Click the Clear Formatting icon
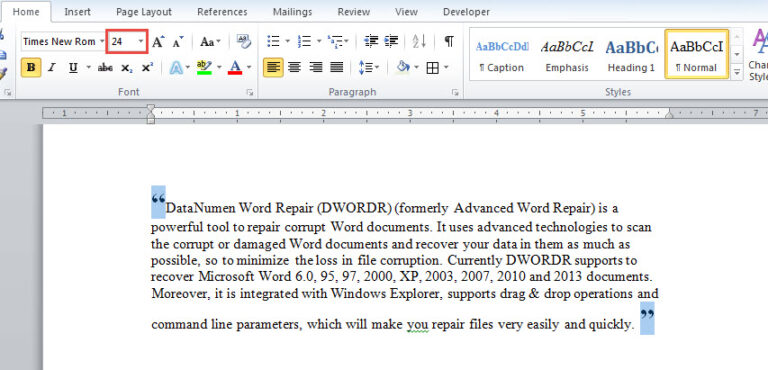The width and height of the screenshot is (768, 370). [243, 42]
